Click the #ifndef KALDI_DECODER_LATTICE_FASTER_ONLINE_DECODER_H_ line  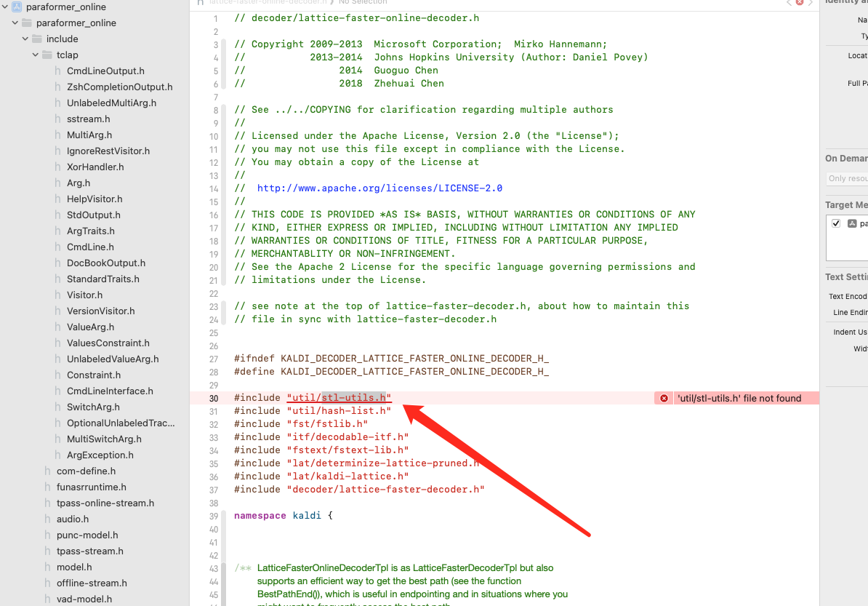(391, 359)
